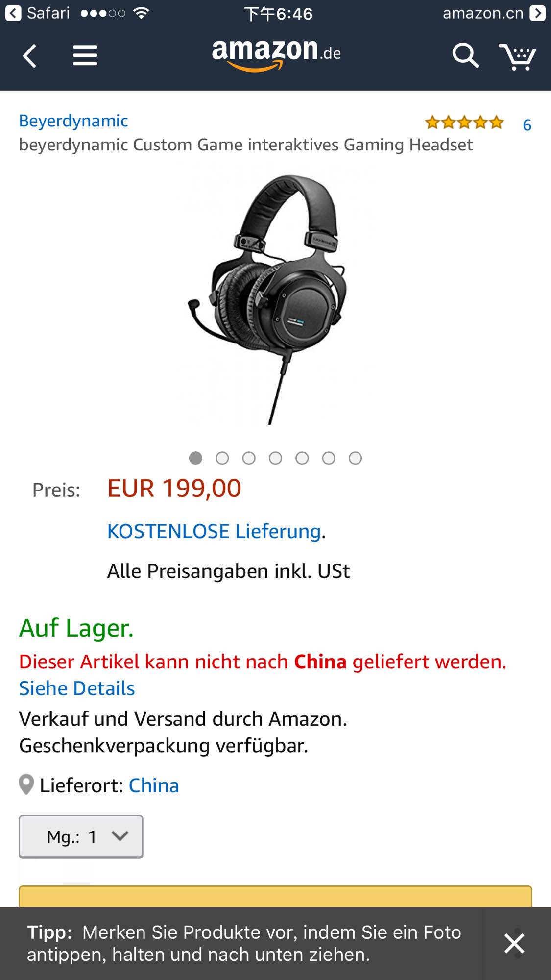The image size is (551, 980).
Task: Open Siehe Details link
Action: pos(77,688)
